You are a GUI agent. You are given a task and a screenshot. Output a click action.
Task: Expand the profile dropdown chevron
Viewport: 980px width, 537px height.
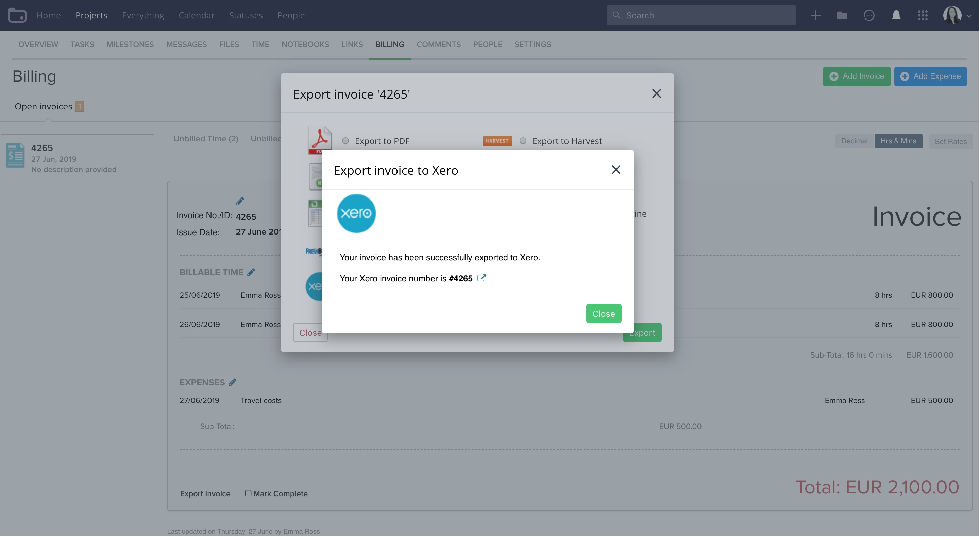pyautogui.click(x=969, y=16)
